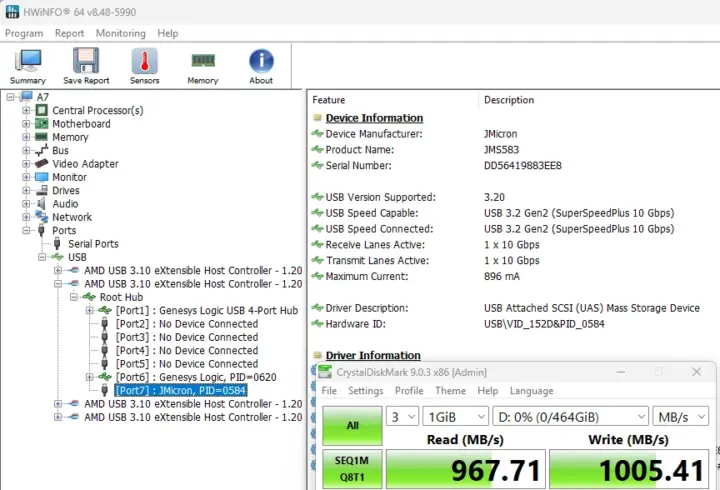Click the Monitor tree node icon
The width and height of the screenshot is (720, 490).
click(41, 177)
